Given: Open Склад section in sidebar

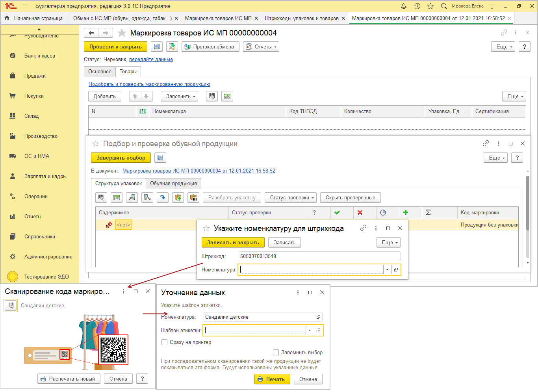Looking at the screenshot, I should point(32,116).
